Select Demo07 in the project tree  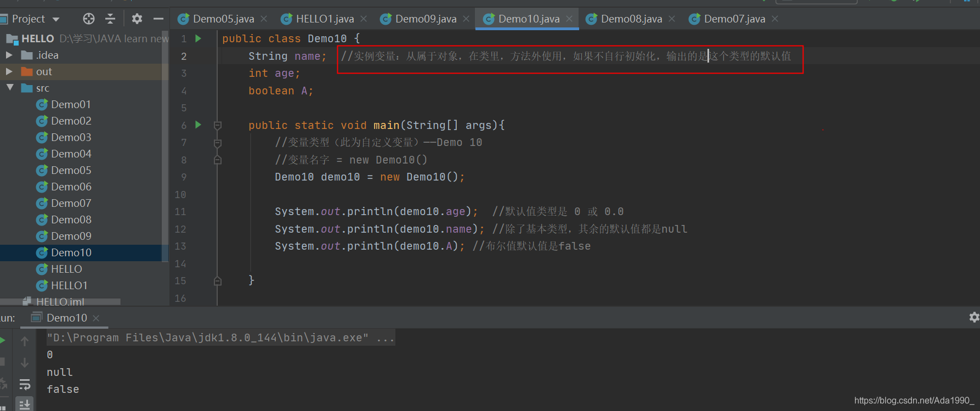click(x=71, y=203)
